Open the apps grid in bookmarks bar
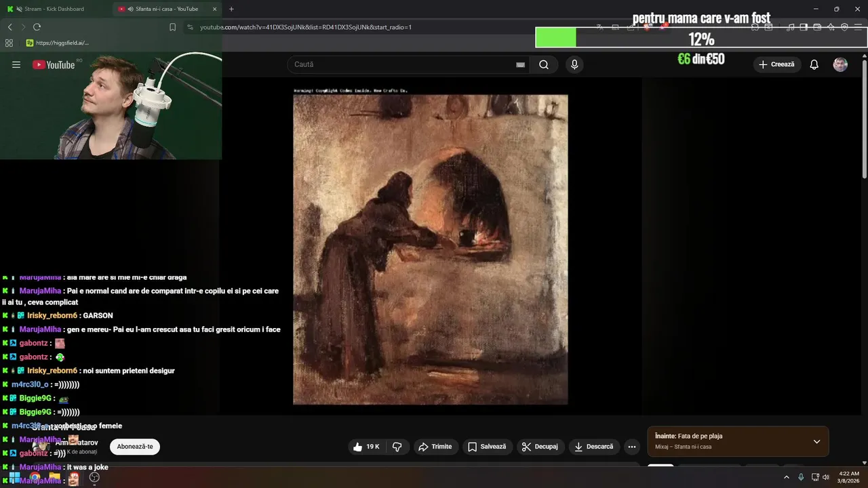The height and width of the screenshot is (488, 868). pyautogui.click(x=9, y=43)
